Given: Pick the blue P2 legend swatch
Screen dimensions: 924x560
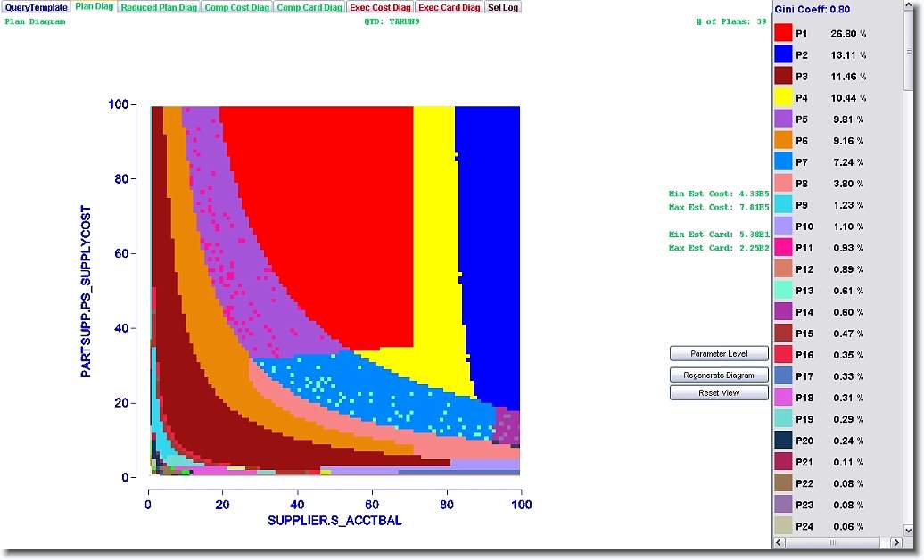Looking at the screenshot, I should click(x=783, y=54).
